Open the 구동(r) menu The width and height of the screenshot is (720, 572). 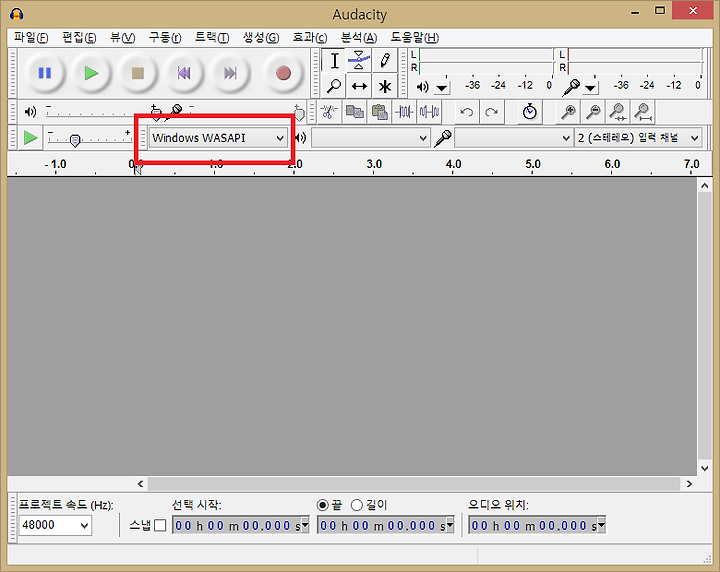pos(164,37)
